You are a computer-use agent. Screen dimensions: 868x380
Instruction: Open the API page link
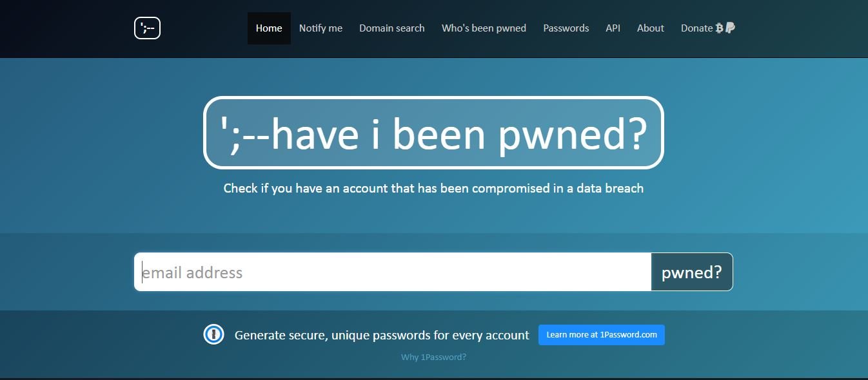(x=613, y=28)
